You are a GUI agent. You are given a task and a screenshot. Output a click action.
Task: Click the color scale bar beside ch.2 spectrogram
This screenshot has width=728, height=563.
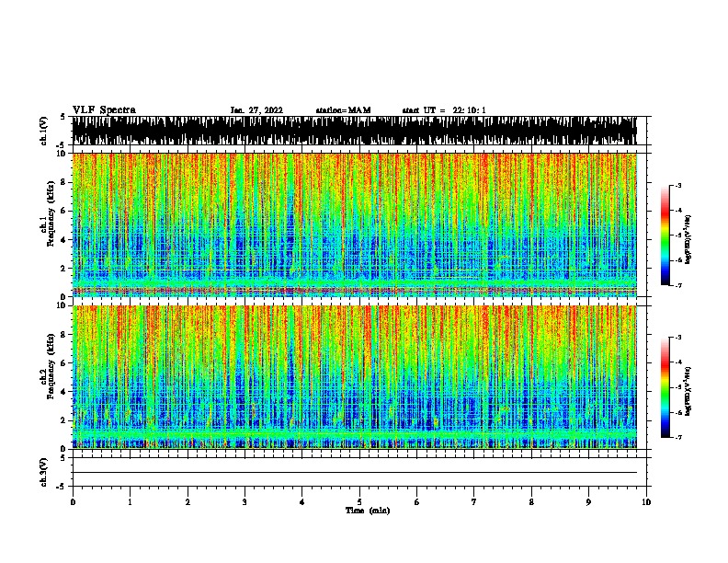665,387
